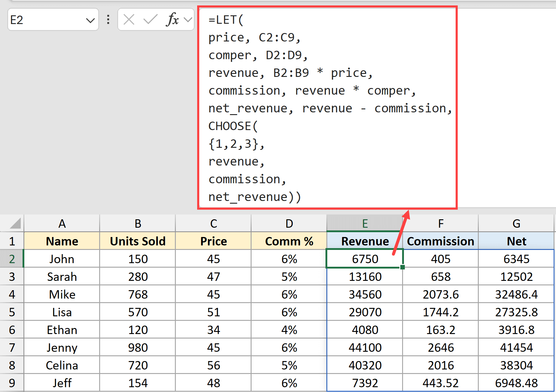556x392 pixels.
Task: Select the cell containing Sarah
Action: 62,276
